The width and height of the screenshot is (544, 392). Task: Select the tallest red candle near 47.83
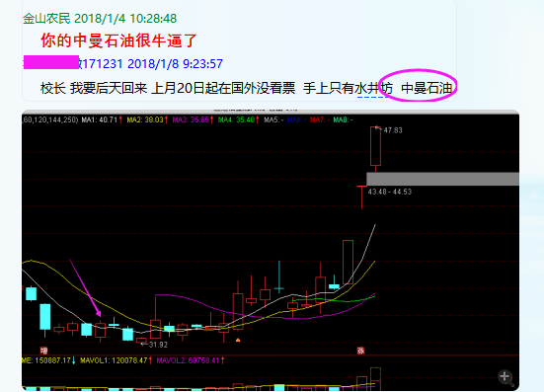(375, 146)
